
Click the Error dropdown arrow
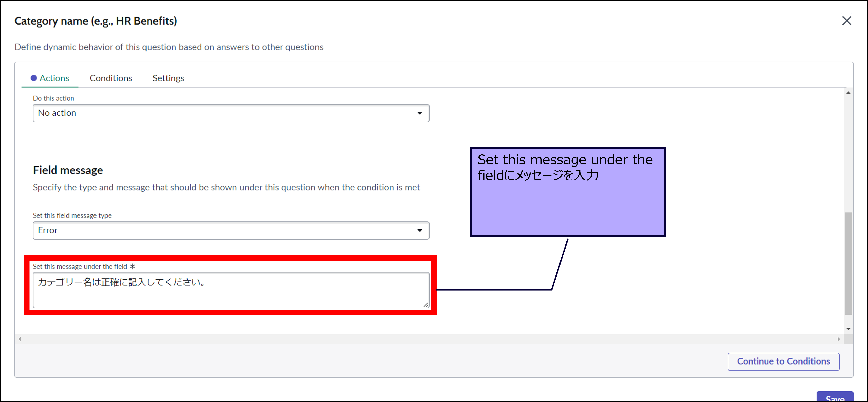[420, 230]
